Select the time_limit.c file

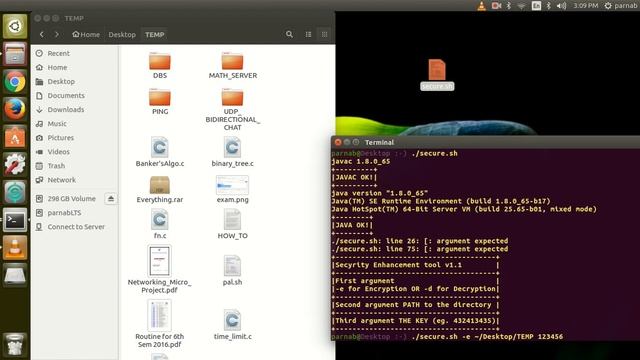(233, 325)
